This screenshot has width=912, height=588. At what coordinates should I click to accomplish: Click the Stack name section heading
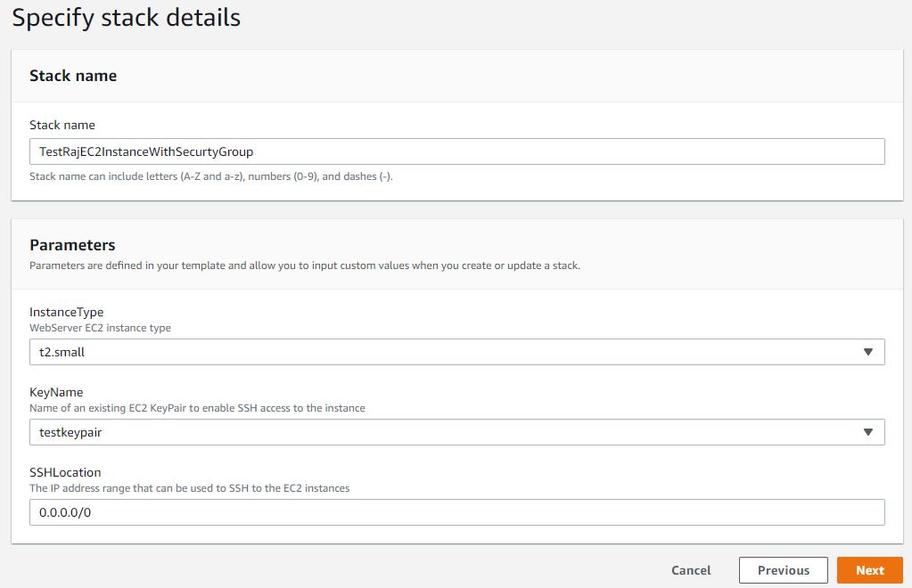(x=73, y=76)
